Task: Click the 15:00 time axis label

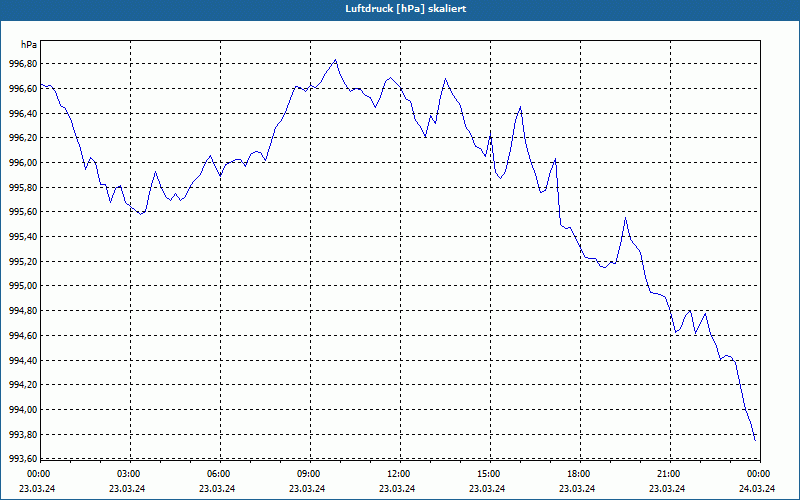Action: click(489, 473)
